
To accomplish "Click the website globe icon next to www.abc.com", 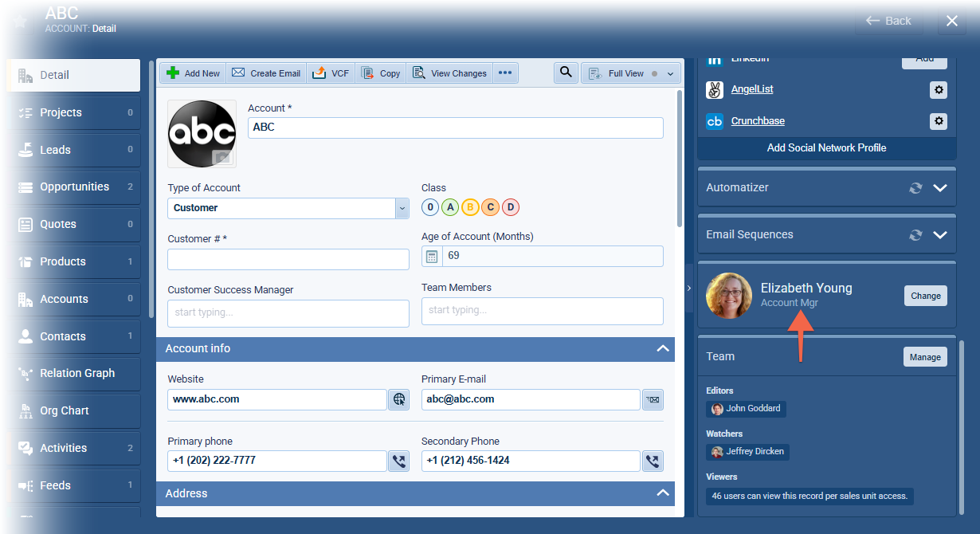I will pyautogui.click(x=398, y=399).
